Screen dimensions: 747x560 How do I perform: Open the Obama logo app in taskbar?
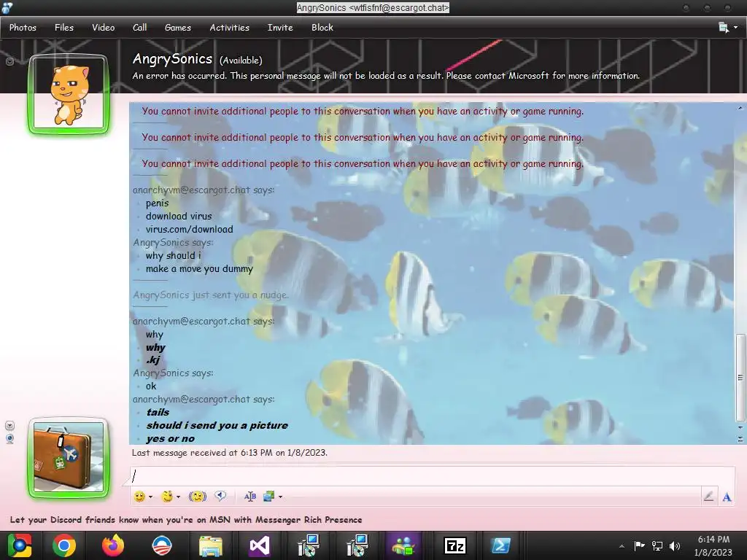tap(161, 545)
